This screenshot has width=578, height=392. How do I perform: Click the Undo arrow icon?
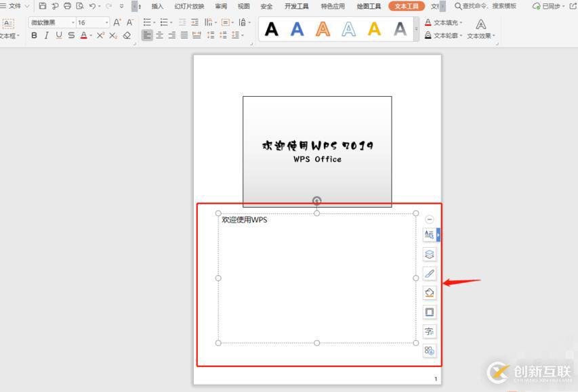93,6
